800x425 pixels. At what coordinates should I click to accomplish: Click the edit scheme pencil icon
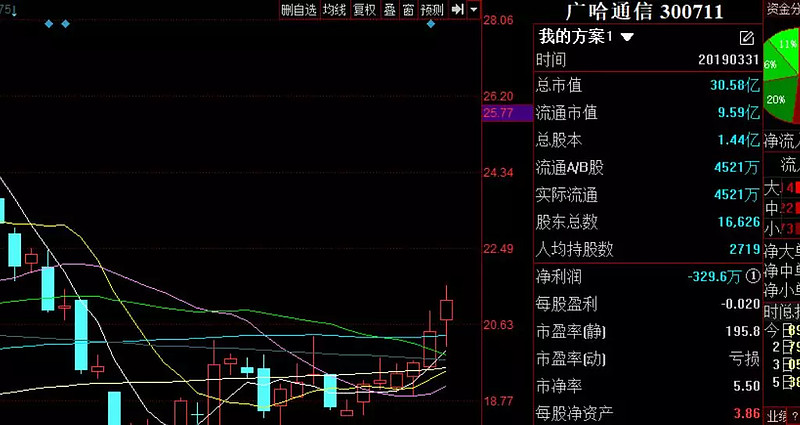click(746, 38)
